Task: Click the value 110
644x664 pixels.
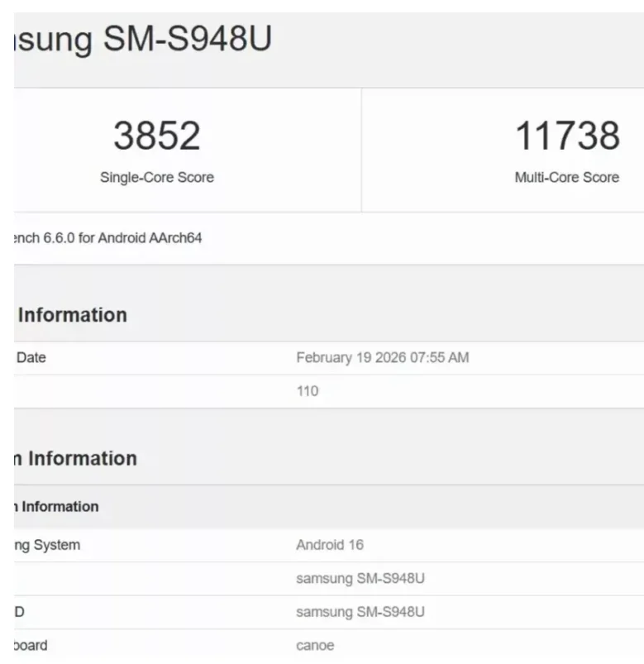Action: (x=308, y=391)
